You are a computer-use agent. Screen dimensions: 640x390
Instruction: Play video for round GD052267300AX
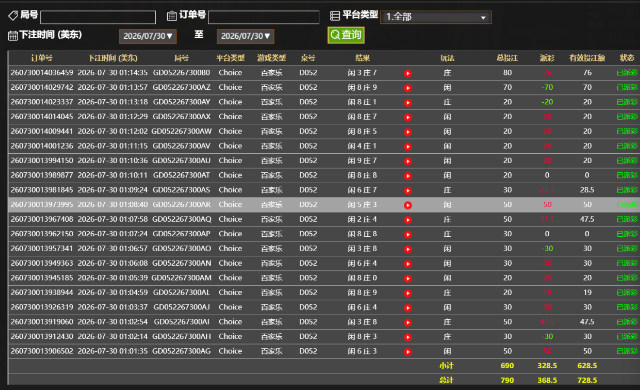click(407, 117)
